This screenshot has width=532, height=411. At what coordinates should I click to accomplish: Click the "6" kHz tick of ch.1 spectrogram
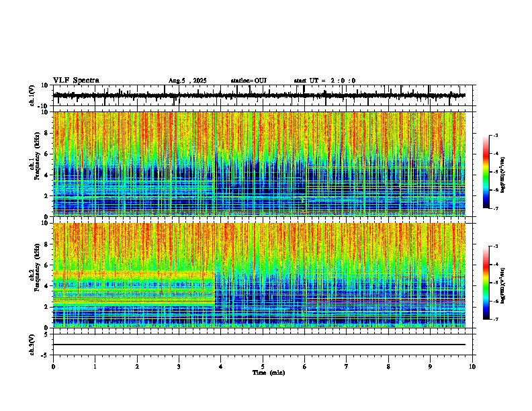point(48,154)
